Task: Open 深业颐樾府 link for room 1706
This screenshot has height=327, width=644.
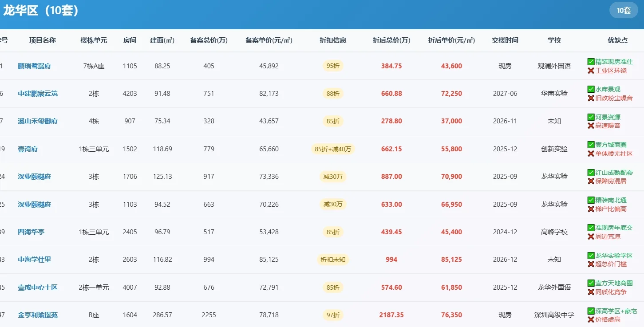Action: [x=34, y=177]
